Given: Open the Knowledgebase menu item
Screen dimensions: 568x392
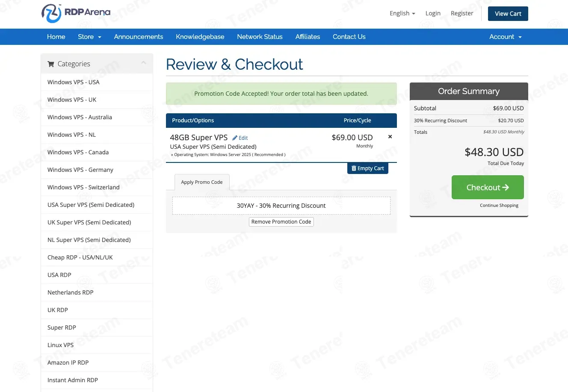Looking at the screenshot, I should 200,37.
